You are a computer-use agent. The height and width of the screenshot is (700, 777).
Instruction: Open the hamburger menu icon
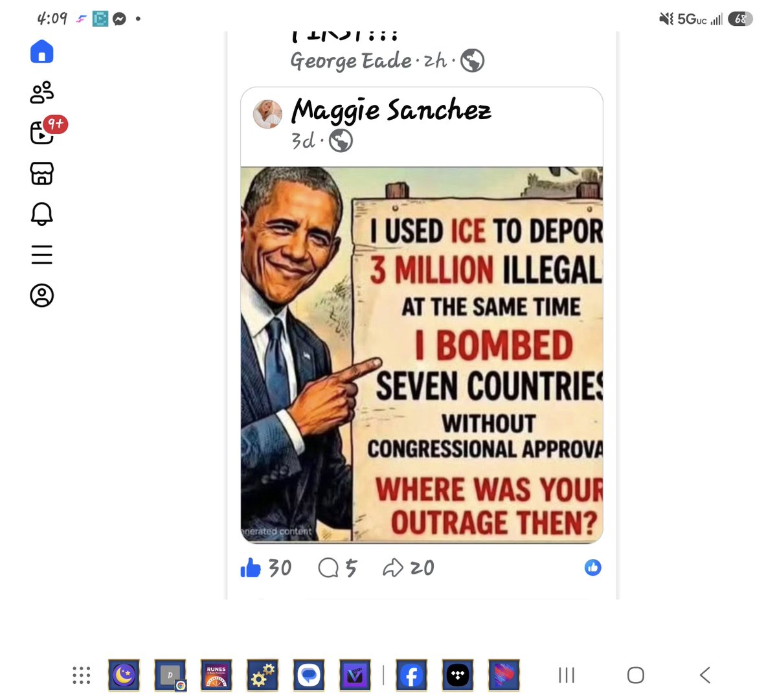coord(42,254)
